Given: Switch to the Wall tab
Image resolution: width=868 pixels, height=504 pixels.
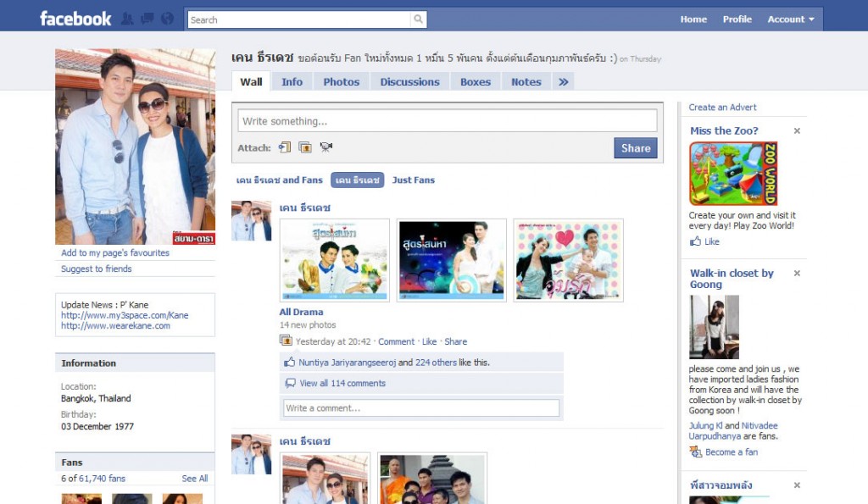Looking at the screenshot, I should point(251,82).
